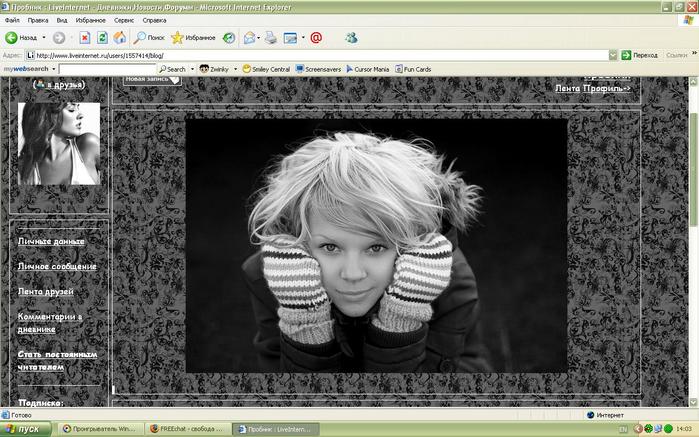Open Smiley Central toolbar button

click(266, 69)
